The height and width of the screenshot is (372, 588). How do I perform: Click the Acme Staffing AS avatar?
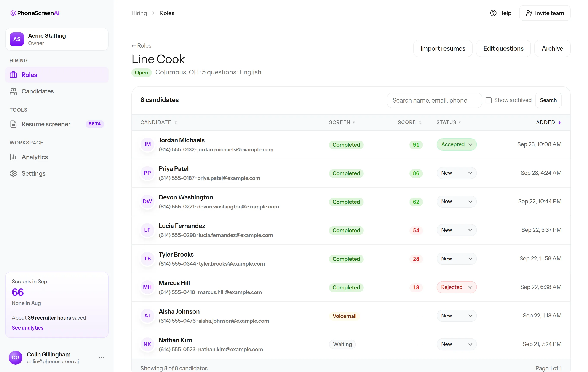click(17, 39)
